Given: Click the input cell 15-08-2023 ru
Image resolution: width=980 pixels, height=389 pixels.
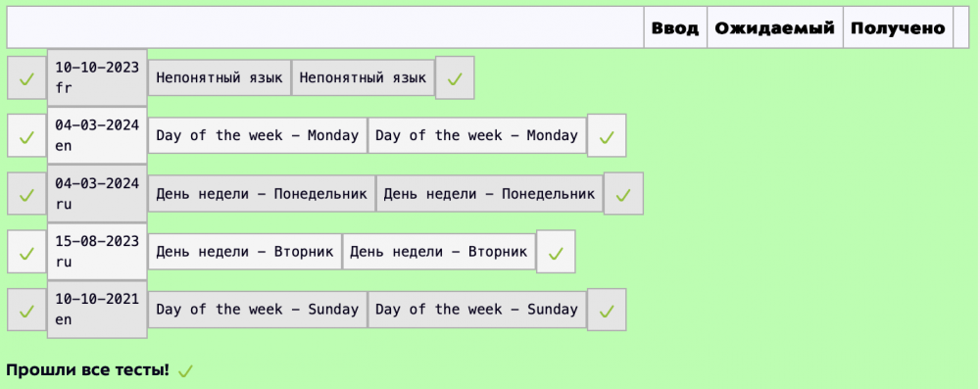Looking at the screenshot, I should point(97,252).
